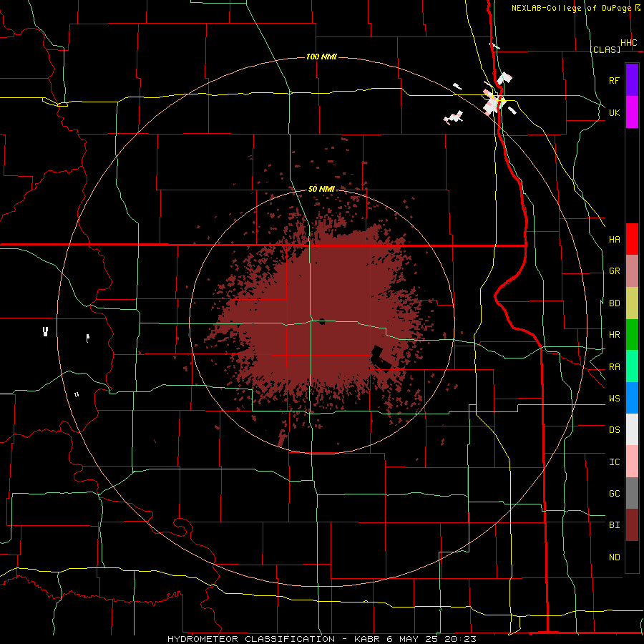Click the '20:23' timestamp
The width and height of the screenshot is (644, 644).
(461, 639)
